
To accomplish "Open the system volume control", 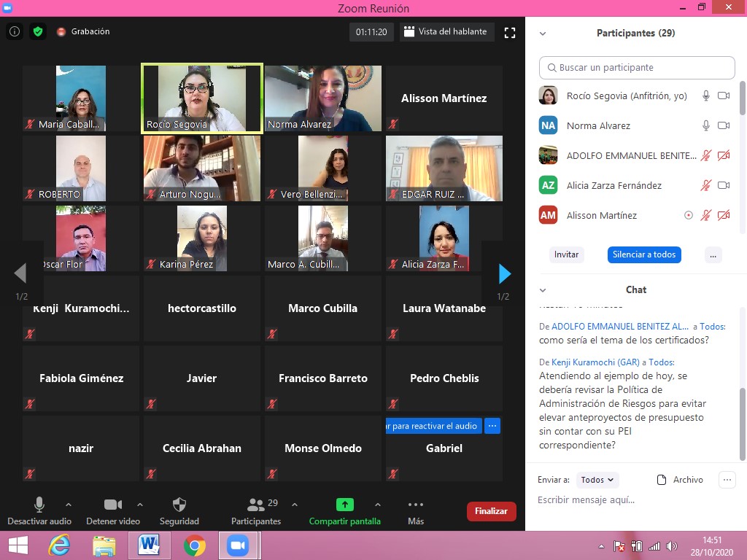I will point(672,546).
